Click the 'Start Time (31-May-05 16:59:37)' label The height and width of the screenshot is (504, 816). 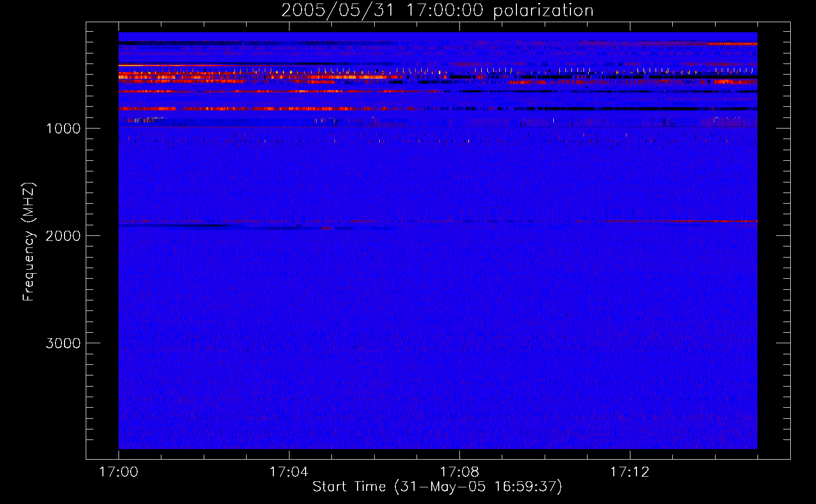pos(437,486)
